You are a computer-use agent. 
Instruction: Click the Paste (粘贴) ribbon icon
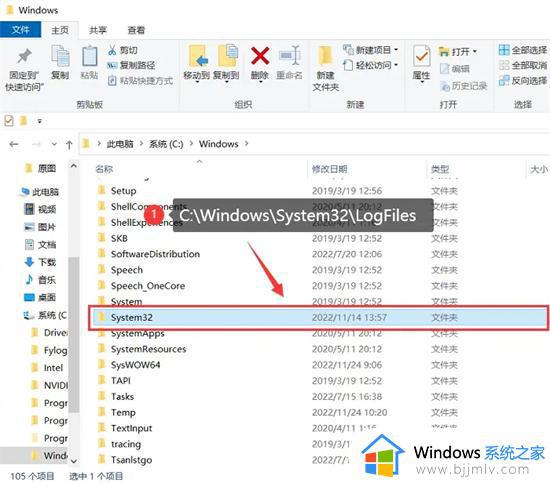(89, 56)
